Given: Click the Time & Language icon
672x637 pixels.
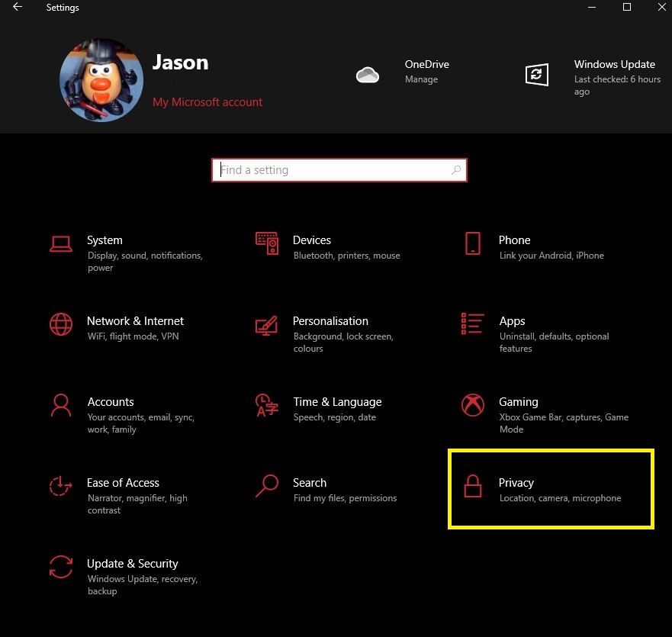Looking at the screenshot, I should (266, 405).
